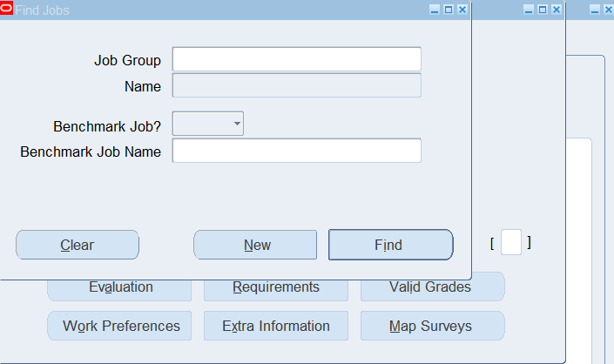
Task: Open Valid Grades for the job
Action: [x=432, y=286]
